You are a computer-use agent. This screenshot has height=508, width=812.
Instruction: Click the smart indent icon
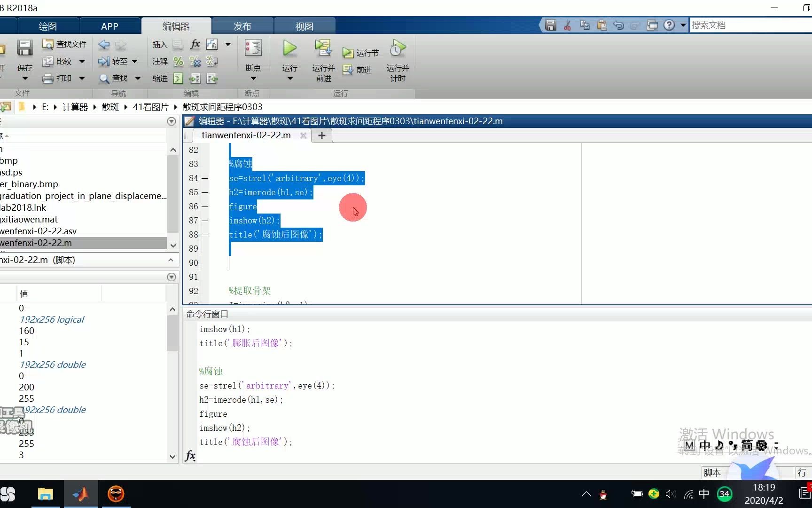178,78
